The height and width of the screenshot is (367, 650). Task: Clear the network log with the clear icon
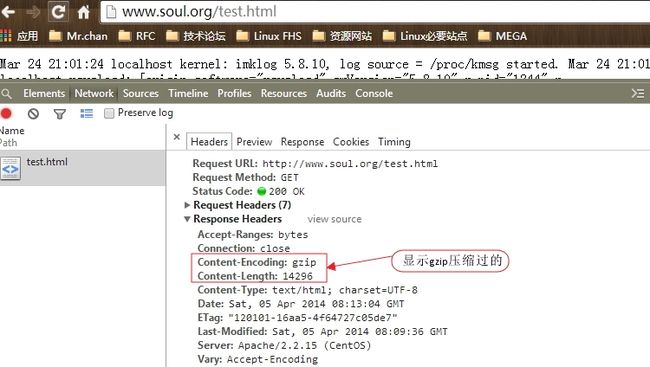[x=33, y=114]
